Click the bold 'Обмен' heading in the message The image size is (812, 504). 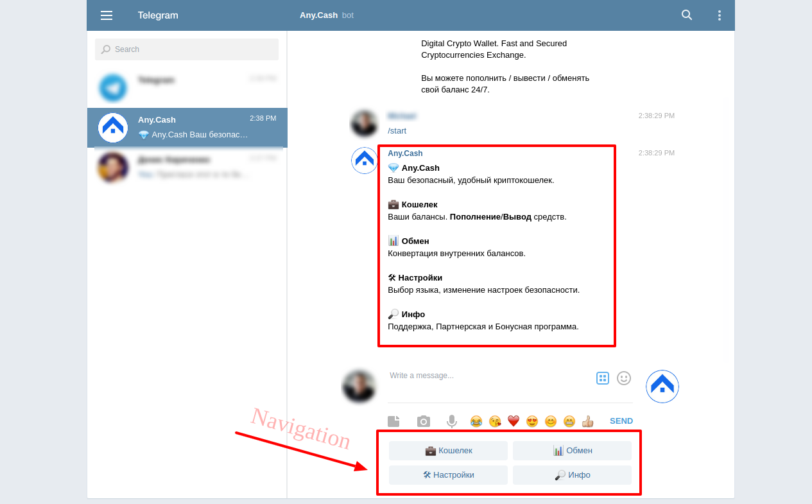click(x=415, y=241)
